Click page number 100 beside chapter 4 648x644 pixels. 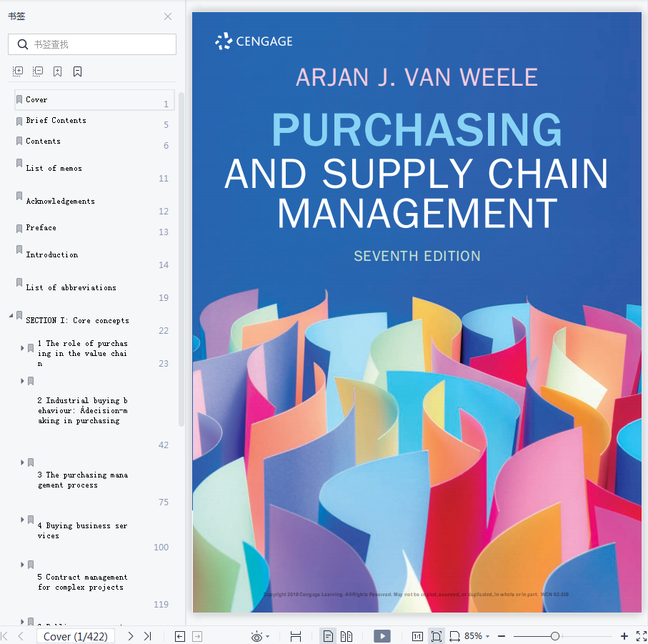coord(161,548)
